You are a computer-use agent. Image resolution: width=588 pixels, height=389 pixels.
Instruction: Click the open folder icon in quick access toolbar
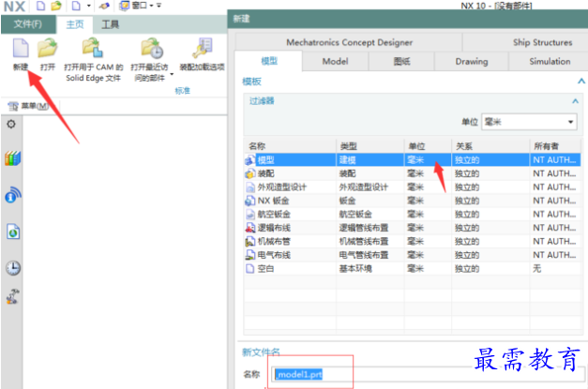[x=56, y=6]
